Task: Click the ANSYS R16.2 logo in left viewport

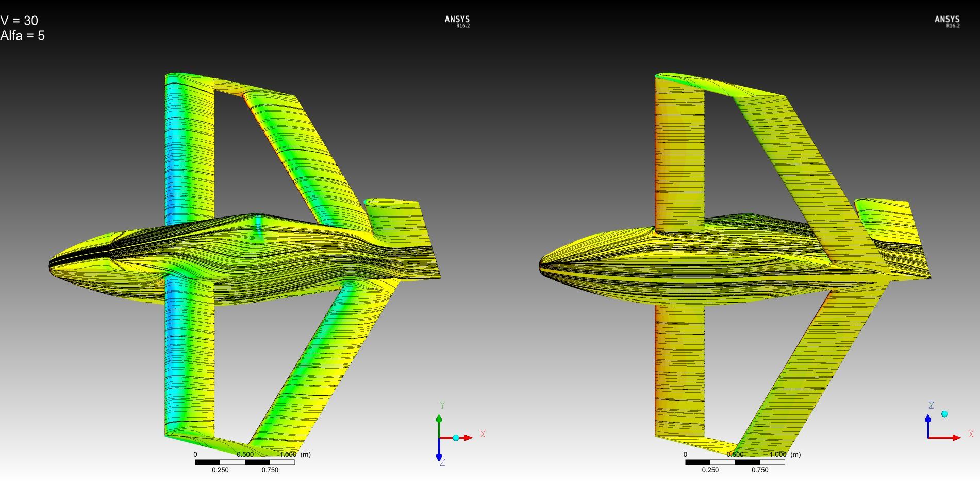Action: (457, 21)
